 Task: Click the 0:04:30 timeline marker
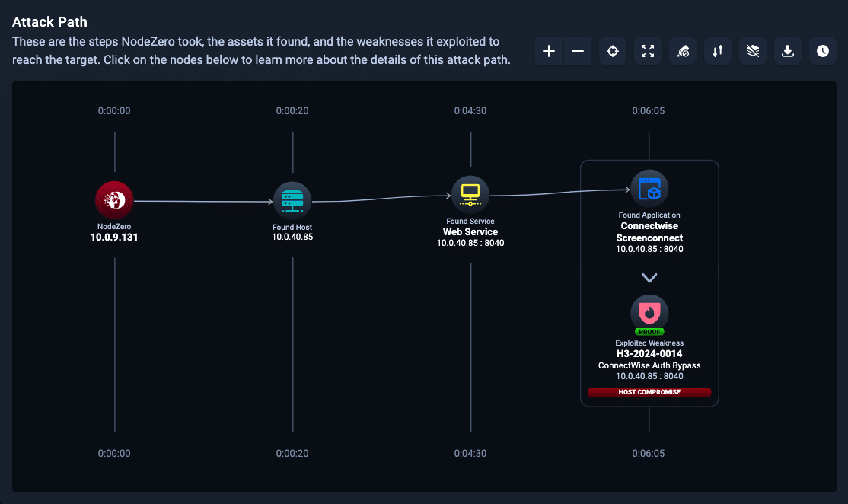(470, 110)
